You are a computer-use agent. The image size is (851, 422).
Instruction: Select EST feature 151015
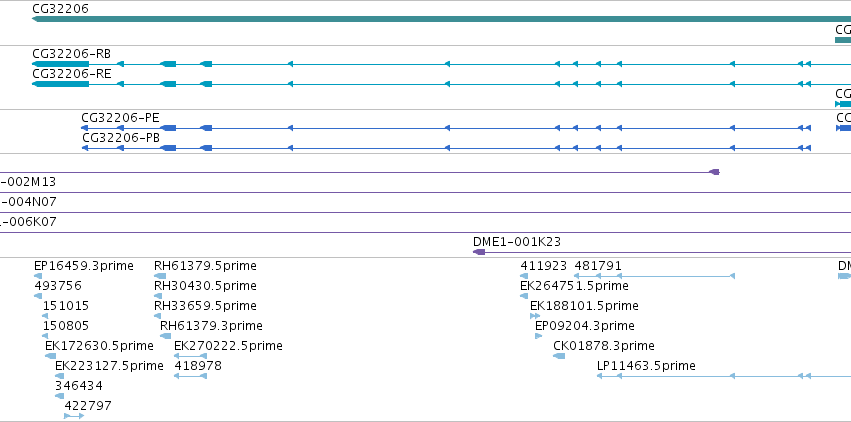pyautogui.click(x=66, y=306)
